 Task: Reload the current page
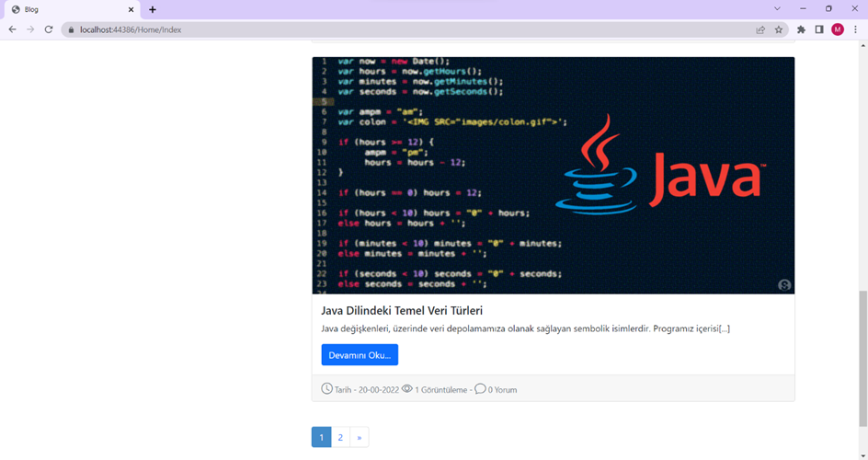[x=49, y=29]
